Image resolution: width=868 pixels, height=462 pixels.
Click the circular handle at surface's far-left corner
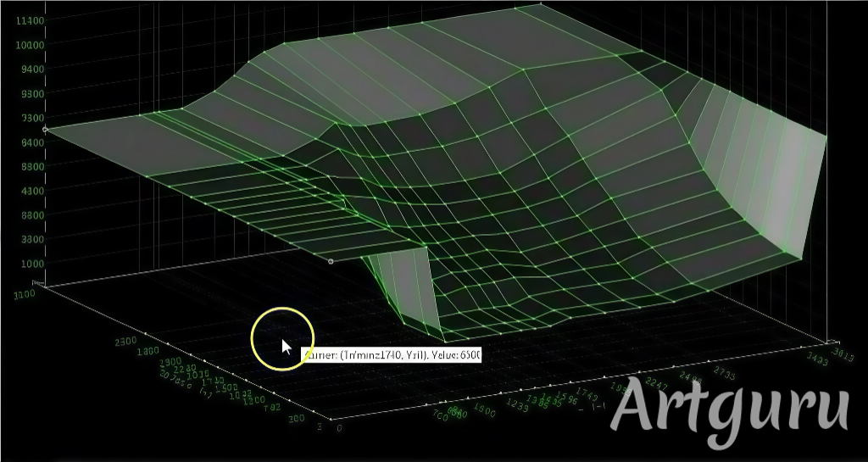tap(45, 130)
